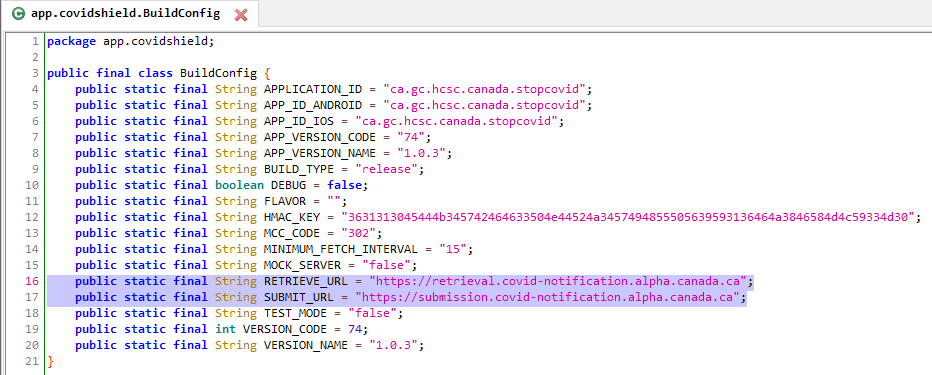The width and height of the screenshot is (932, 375).
Task: Click the green class icon on the tab
Action: [x=19, y=14]
